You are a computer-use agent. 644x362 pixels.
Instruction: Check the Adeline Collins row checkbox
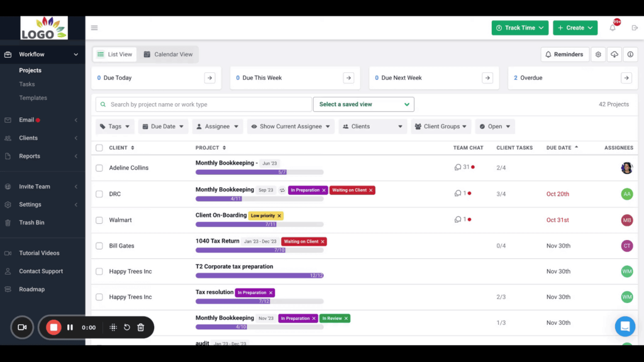click(x=99, y=168)
